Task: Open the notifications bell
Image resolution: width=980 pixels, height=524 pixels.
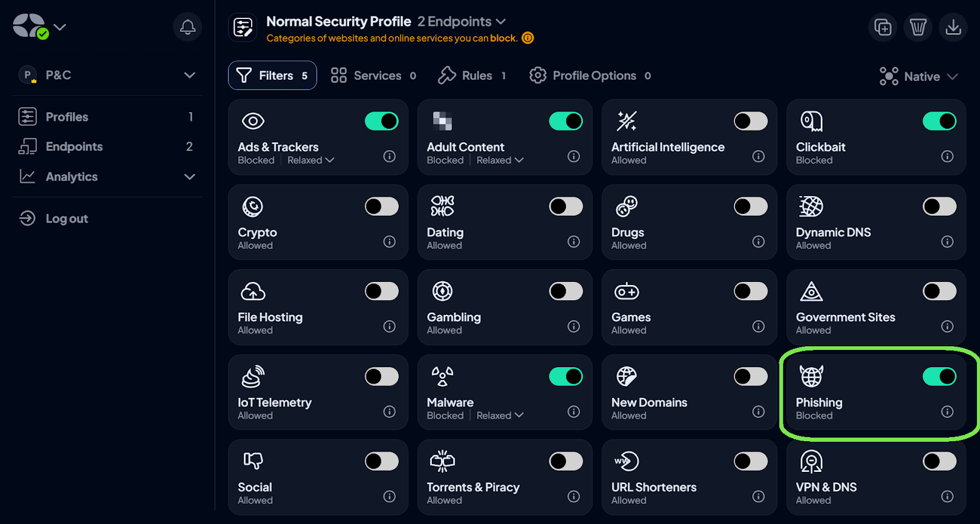Action: (x=187, y=27)
